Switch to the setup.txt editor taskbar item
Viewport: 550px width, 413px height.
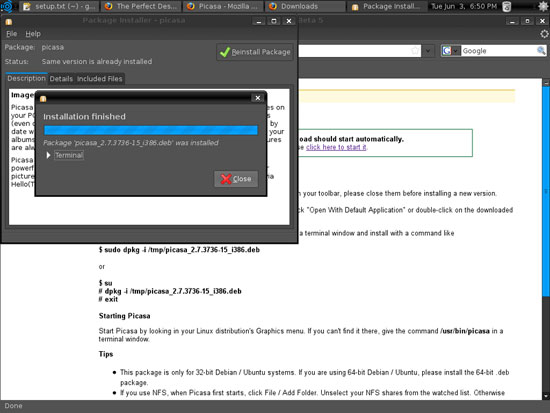[59, 6]
